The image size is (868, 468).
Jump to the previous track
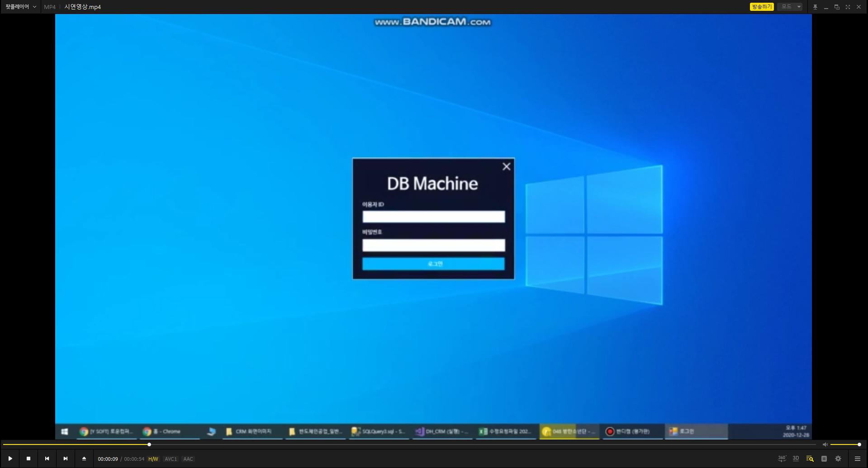point(47,459)
